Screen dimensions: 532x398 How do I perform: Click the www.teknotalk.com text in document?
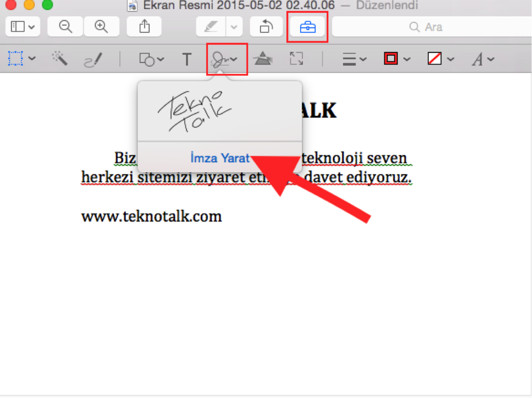(x=151, y=216)
